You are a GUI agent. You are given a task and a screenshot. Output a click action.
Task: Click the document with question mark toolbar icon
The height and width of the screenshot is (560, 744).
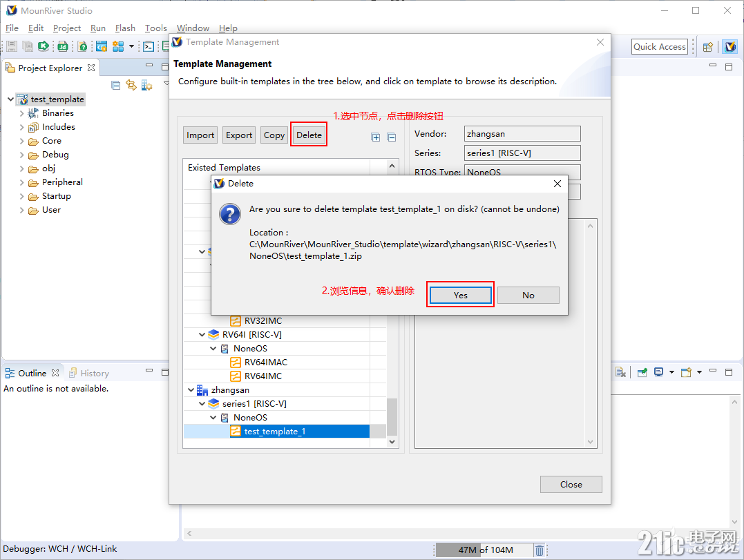click(83, 46)
